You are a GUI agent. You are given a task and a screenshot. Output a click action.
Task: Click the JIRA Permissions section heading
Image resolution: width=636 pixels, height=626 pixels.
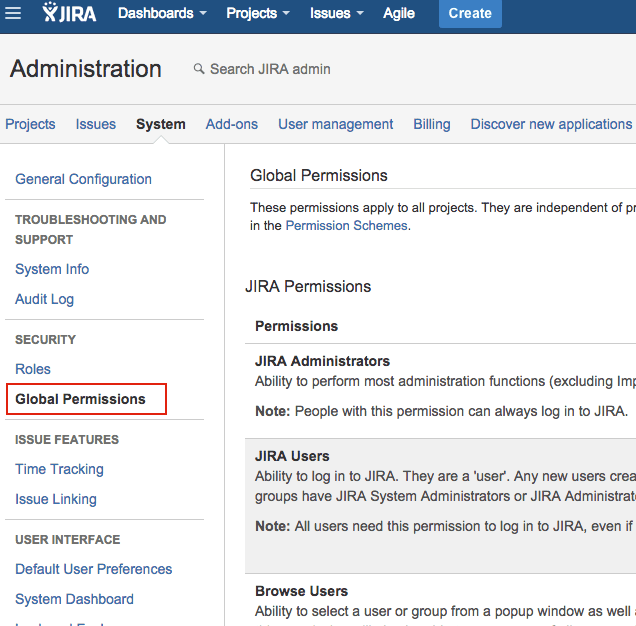308,286
